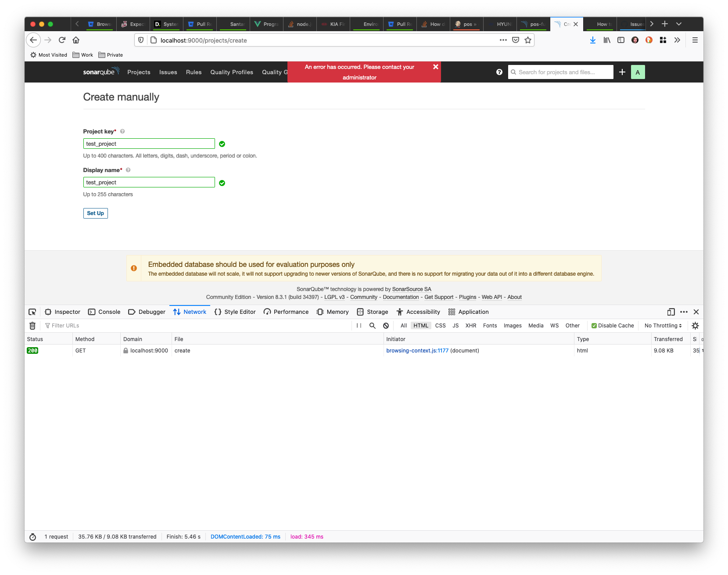Show more toolbar extensions with the overflow chevron
This screenshot has width=728, height=575.
[677, 40]
